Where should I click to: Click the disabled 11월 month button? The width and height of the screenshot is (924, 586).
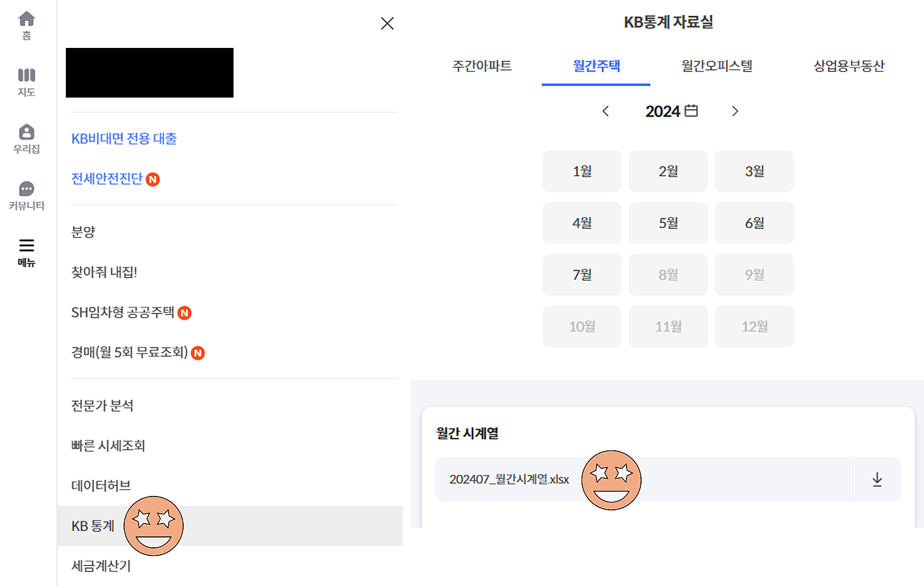[x=668, y=326]
